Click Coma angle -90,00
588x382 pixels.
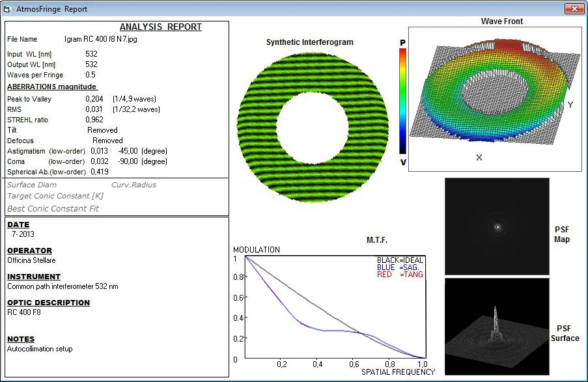[x=128, y=161]
